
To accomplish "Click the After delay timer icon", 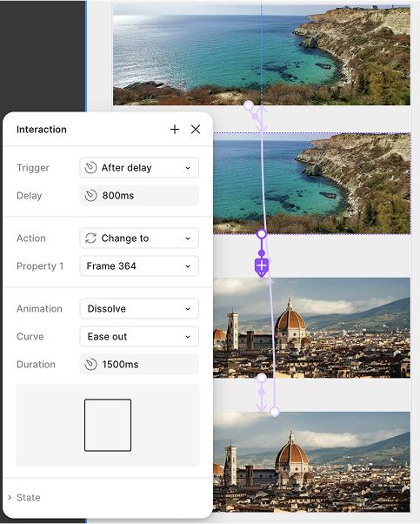I will pyautogui.click(x=90, y=168).
